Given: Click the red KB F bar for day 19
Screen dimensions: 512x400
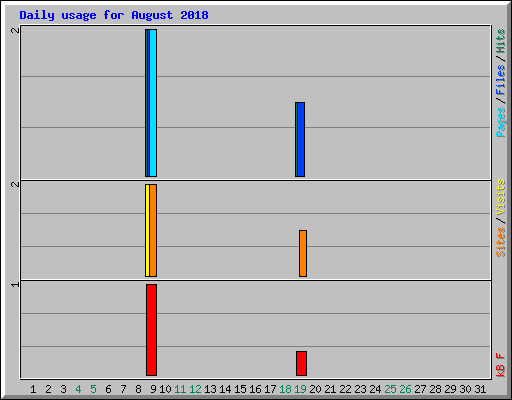Looking at the screenshot, I should point(301,363).
